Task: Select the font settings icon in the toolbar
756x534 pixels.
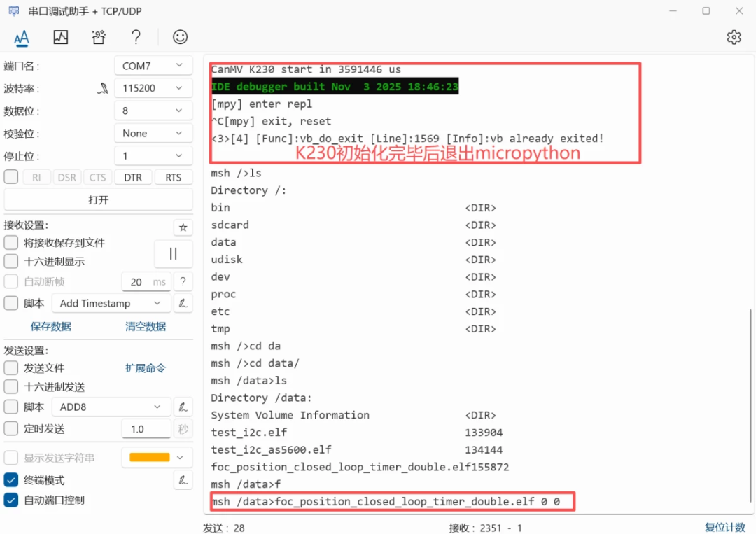Action: (x=22, y=37)
